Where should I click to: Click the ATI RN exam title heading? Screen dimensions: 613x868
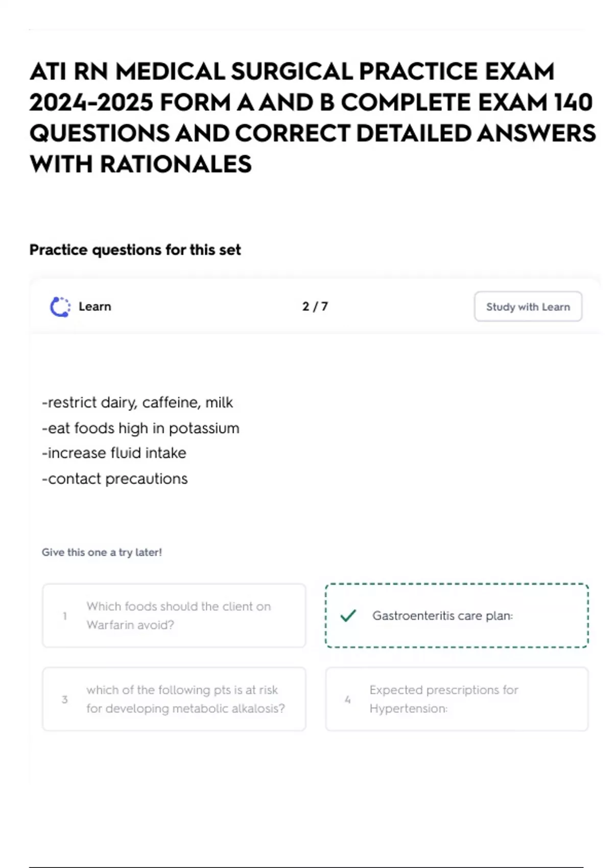click(x=312, y=117)
